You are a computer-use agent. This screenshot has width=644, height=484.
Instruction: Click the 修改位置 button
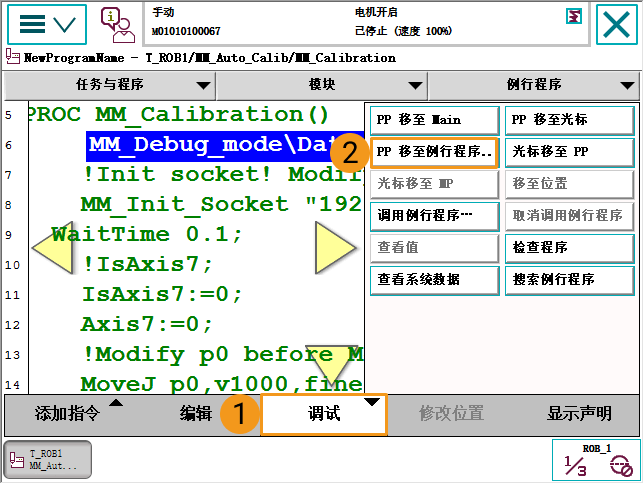pyautogui.click(x=451, y=414)
